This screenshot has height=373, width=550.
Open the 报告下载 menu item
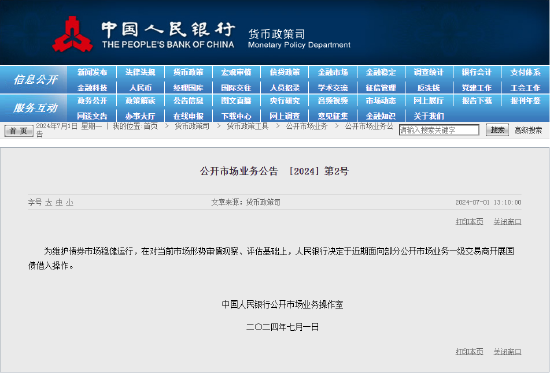[x=477, y=101]
